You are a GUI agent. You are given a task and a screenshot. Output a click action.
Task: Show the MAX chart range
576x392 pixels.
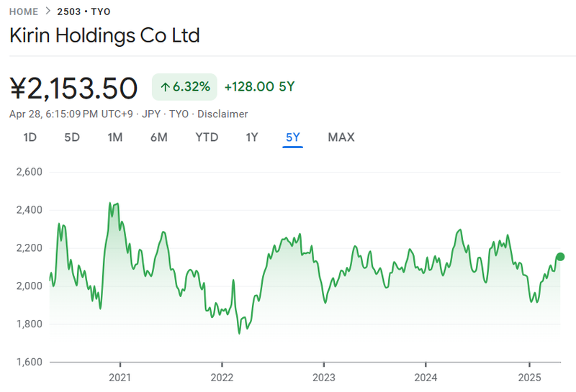[341, 137]
